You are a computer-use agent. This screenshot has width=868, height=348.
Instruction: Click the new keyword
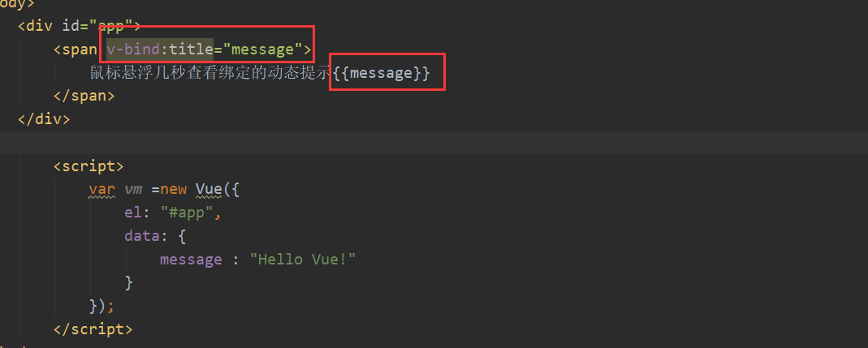[x=174, y=189]
